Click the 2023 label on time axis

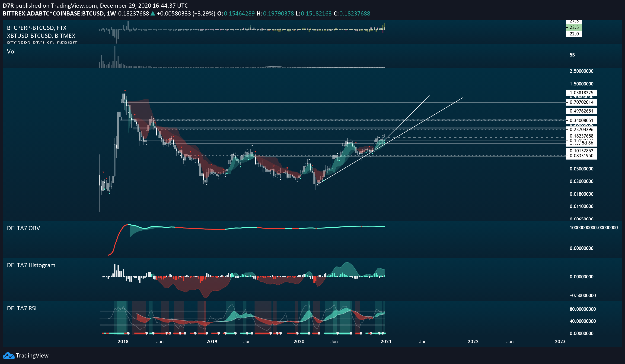[560, 342]
